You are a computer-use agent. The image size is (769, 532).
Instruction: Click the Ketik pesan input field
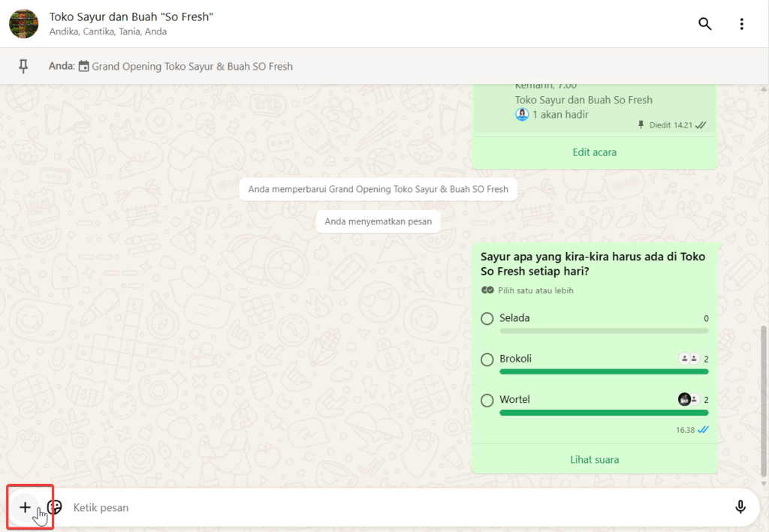pyautogui.click(x=391, y=507)
